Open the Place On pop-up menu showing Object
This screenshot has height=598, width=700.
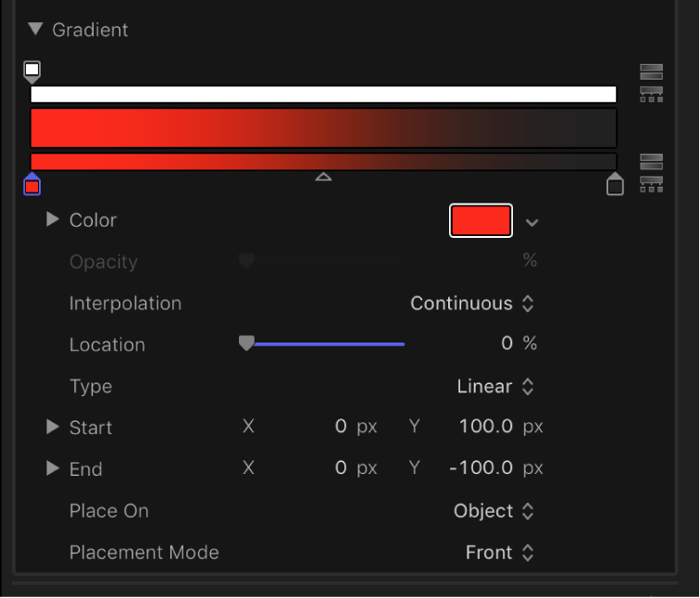coord(494,511)
